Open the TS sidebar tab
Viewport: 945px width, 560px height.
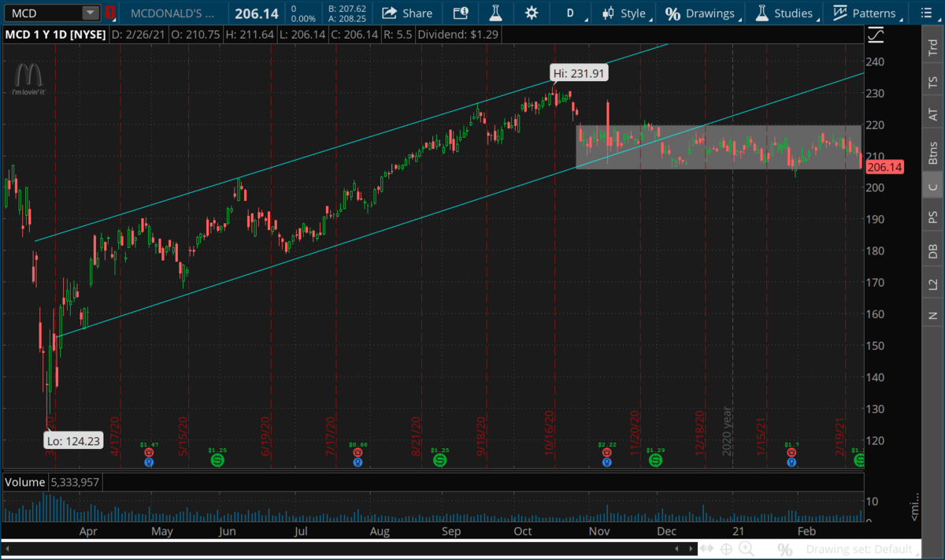(933, 81)
